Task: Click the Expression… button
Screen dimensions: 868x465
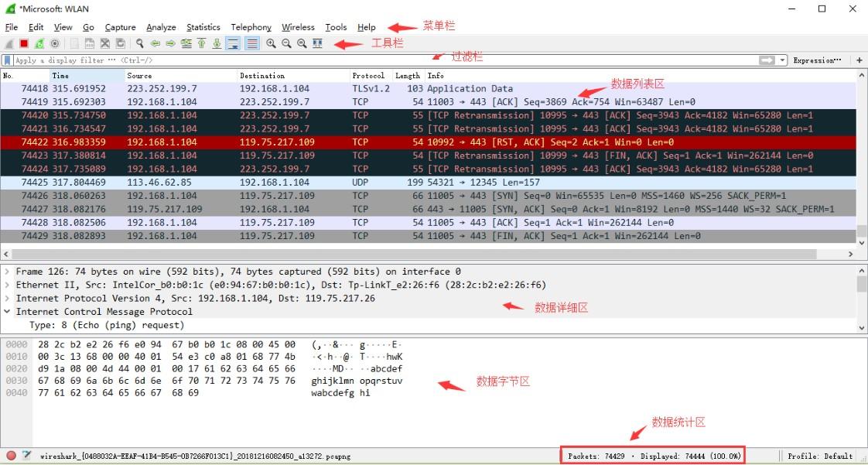Action: 817,60
